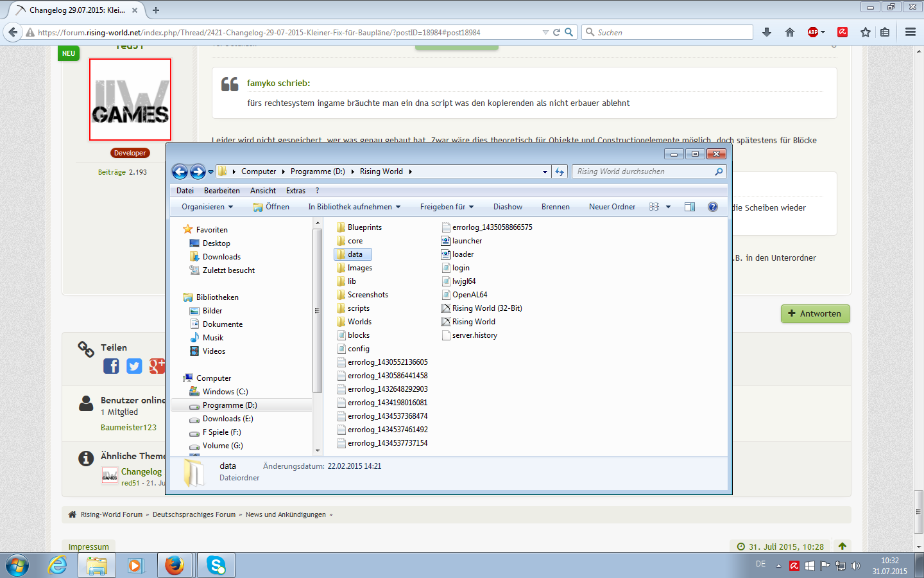Image resolution: width=924 pixels, height=578 pixels.
Task: Bookmark page with the star icon
Action: pos(866,32)
